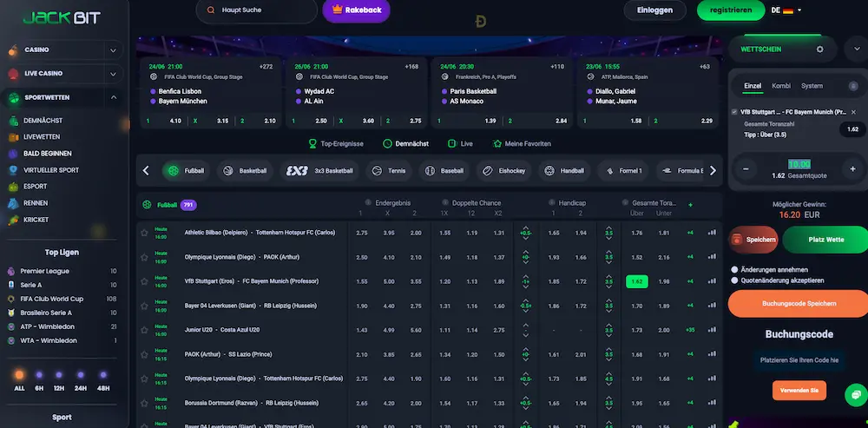Select the 24H time filter
This screenshot has width=868, height=428.
80,380
